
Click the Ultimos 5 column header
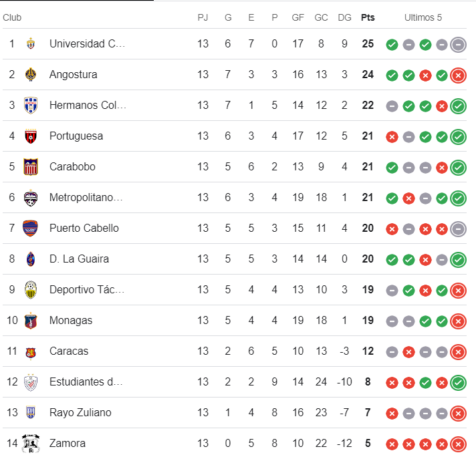423,17
